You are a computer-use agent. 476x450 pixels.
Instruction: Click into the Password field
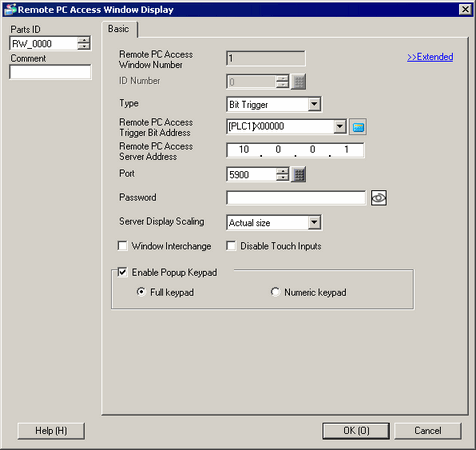click(x=296, y=198)
